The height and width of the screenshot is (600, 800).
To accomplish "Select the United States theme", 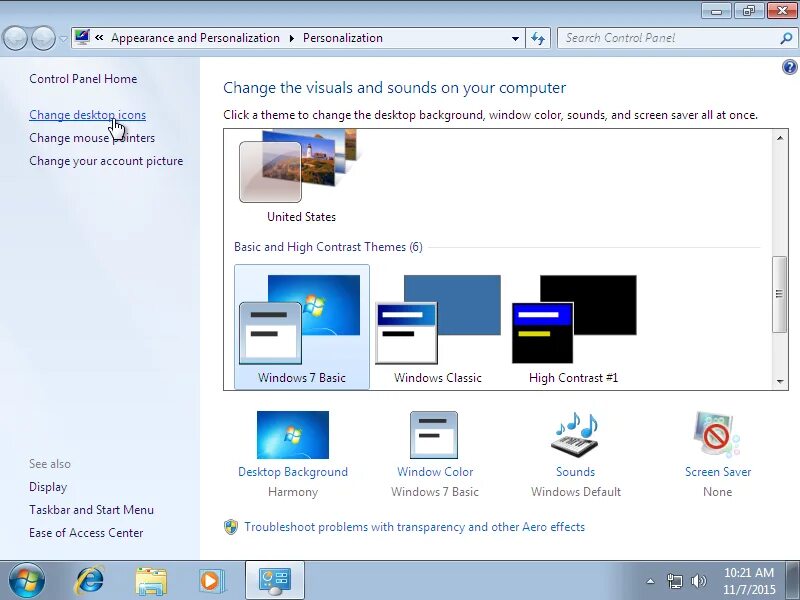I will 301,176.
